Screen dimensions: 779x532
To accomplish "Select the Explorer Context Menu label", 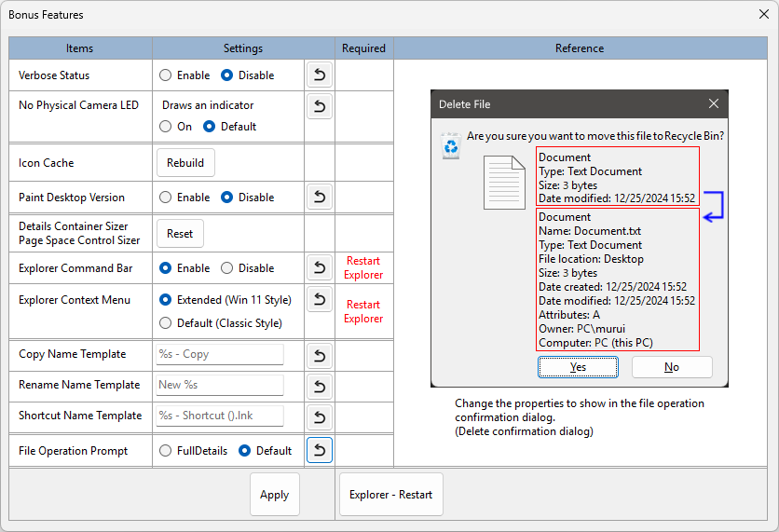I will [x=75, y=300].
